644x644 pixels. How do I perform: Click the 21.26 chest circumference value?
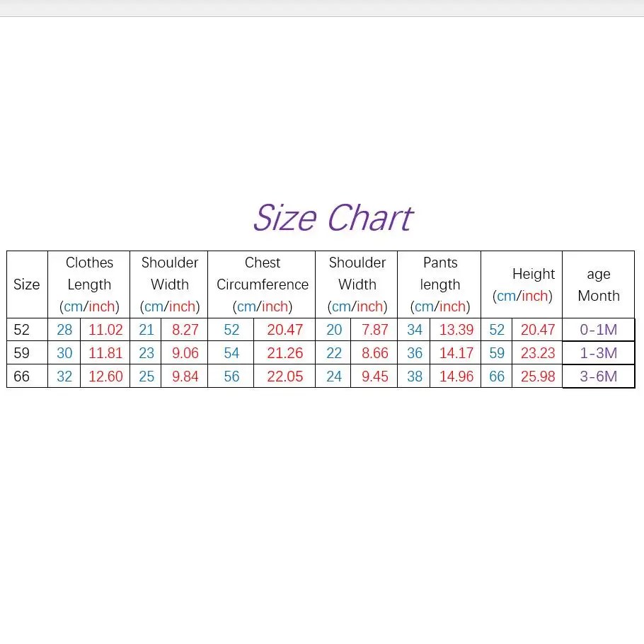pos(284,353)
